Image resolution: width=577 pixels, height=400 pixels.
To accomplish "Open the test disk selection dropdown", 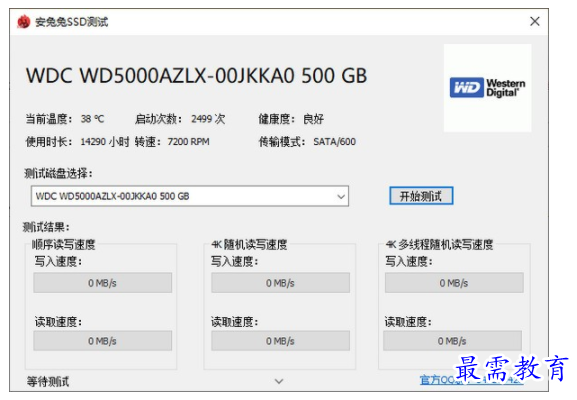I will 190,196.
